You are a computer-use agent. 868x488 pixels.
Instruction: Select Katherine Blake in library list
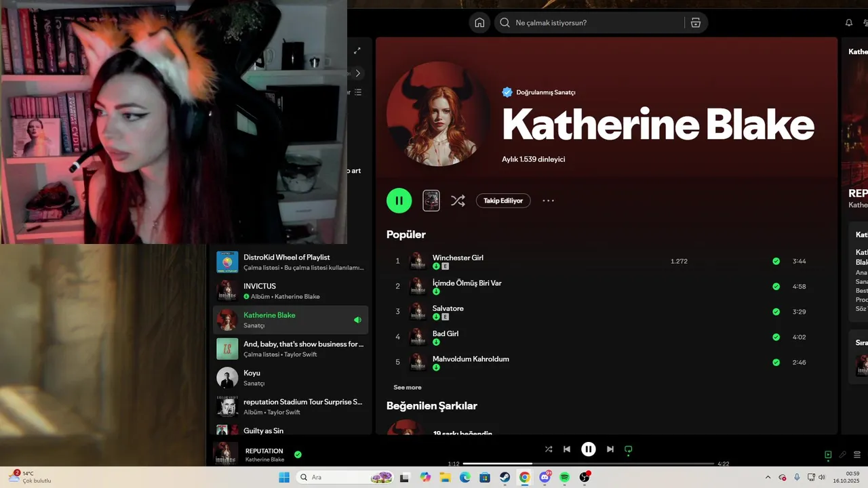290,320
